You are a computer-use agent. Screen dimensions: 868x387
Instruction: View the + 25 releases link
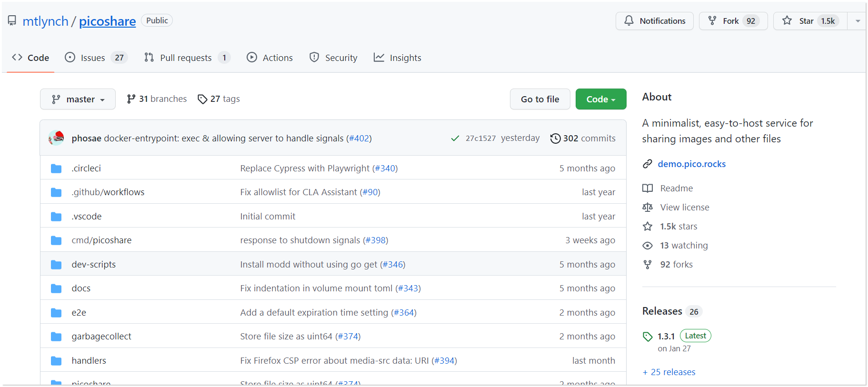[669, 372]
